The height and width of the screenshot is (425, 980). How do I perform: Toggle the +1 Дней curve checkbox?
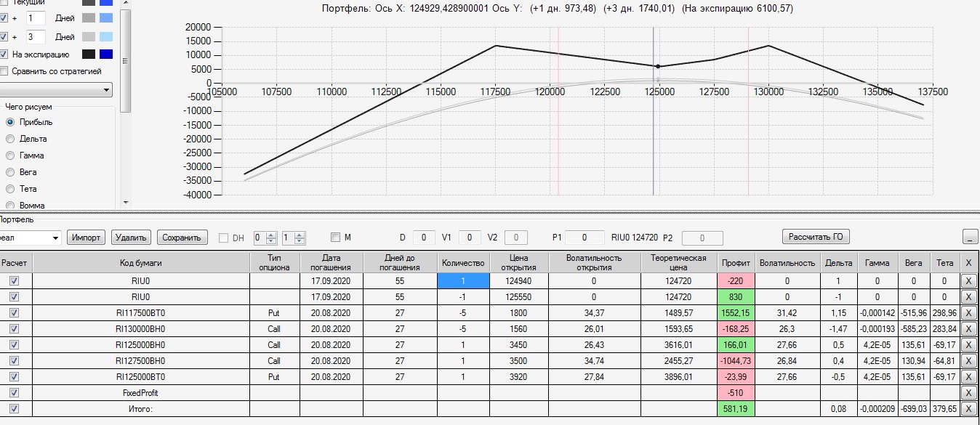(4, 17)
